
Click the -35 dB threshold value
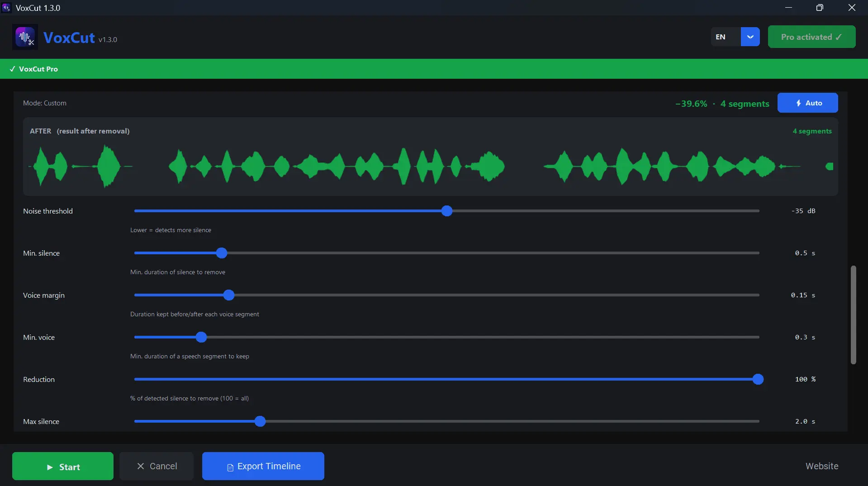pos(803,211)
